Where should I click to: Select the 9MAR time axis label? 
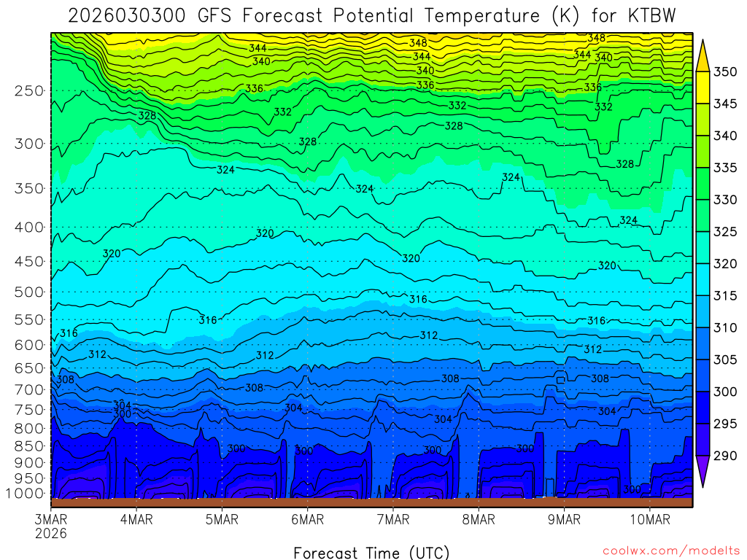pyautogui.click(x=564, y=519)
